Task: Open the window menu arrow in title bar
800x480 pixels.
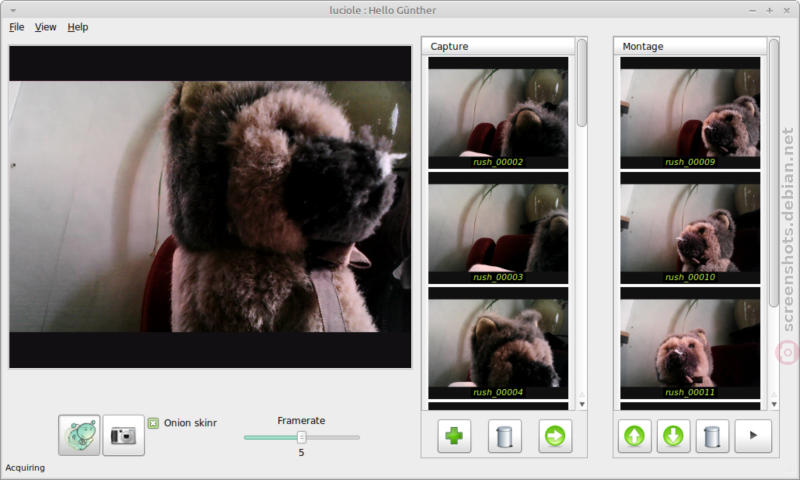Action: tap(13, 10)
